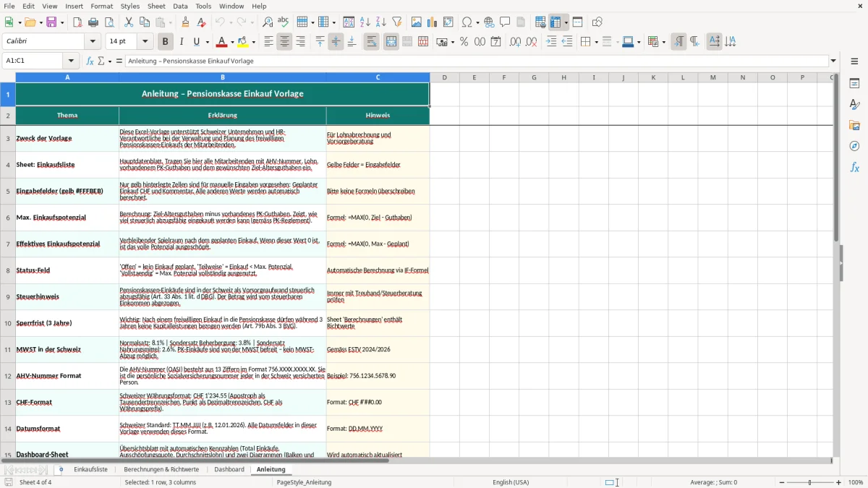The width and height of the screenshot is (868, 488).
Task: Click the zoom in plus button
Action: click(839, 482)
